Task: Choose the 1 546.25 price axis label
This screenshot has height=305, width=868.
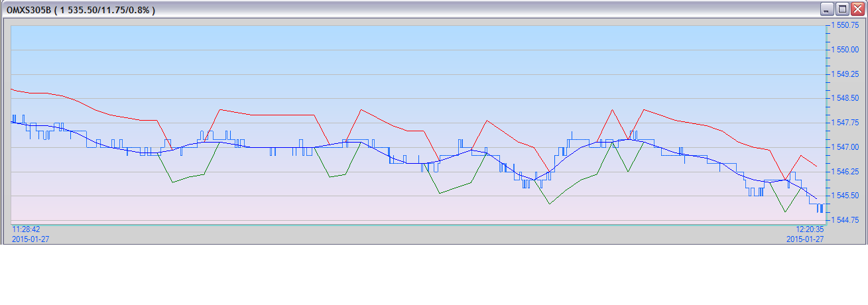Action: click(x=845, y=172)
